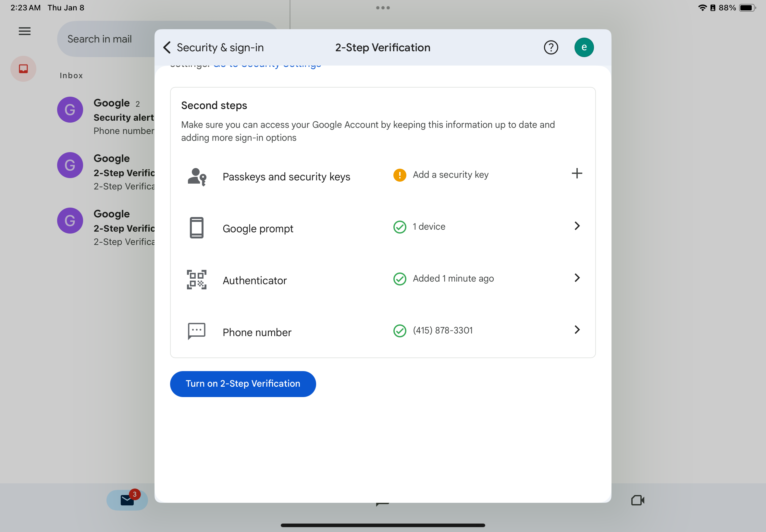Screen dimensions: 766x532
Task: Click Add a security key text
Action: (451, 175)
